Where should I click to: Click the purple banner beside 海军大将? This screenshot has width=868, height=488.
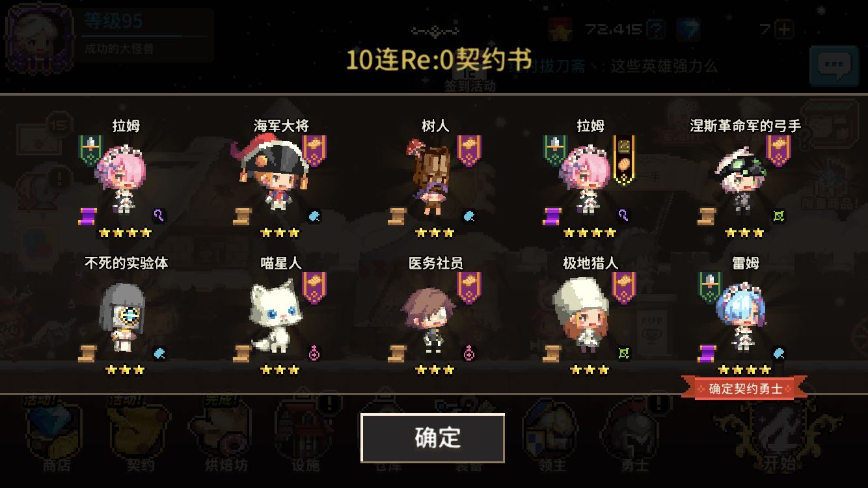click(314, 151)
